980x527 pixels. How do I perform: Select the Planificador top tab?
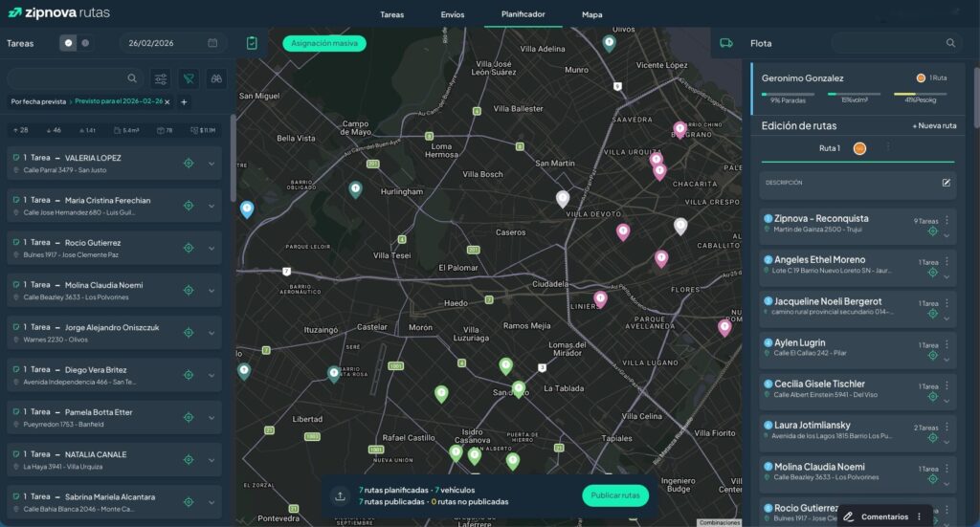pos(523,13)
